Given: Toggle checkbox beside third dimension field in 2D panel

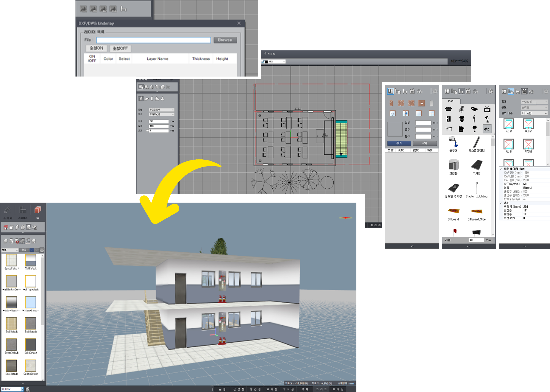Looking at the screenshot, I should coord(147,130).
